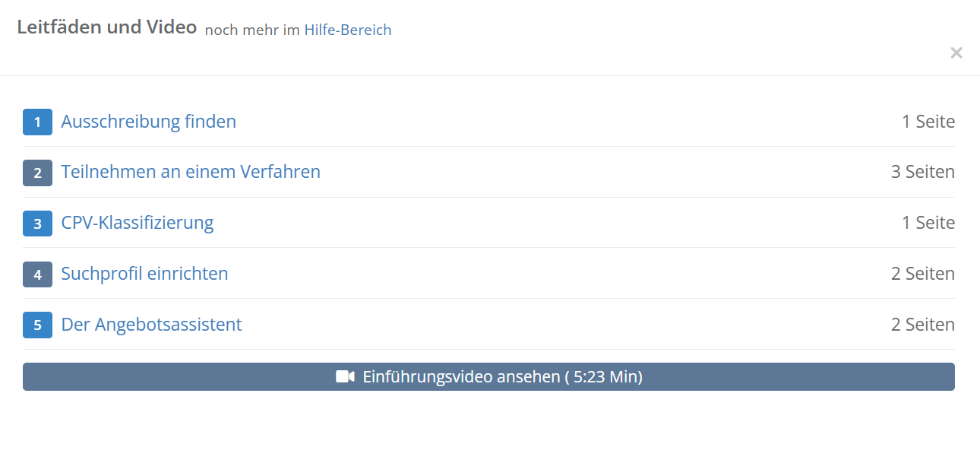Open the Ausschreibung finden guide
Viewport: 980px width, 463px height.
tap(149, 122)
